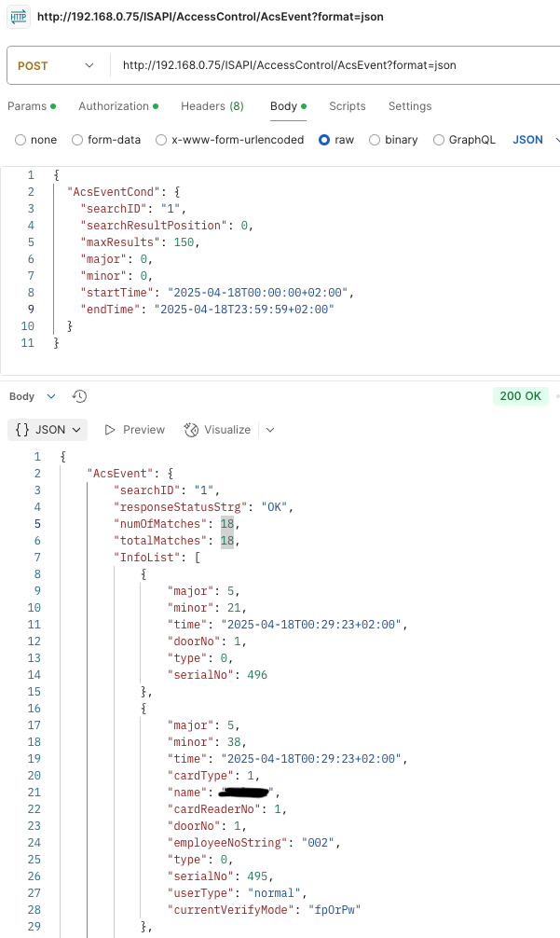This screenshot has width=560, height=938.
Task: Open the Scripts tab
Action: (347, 106)
